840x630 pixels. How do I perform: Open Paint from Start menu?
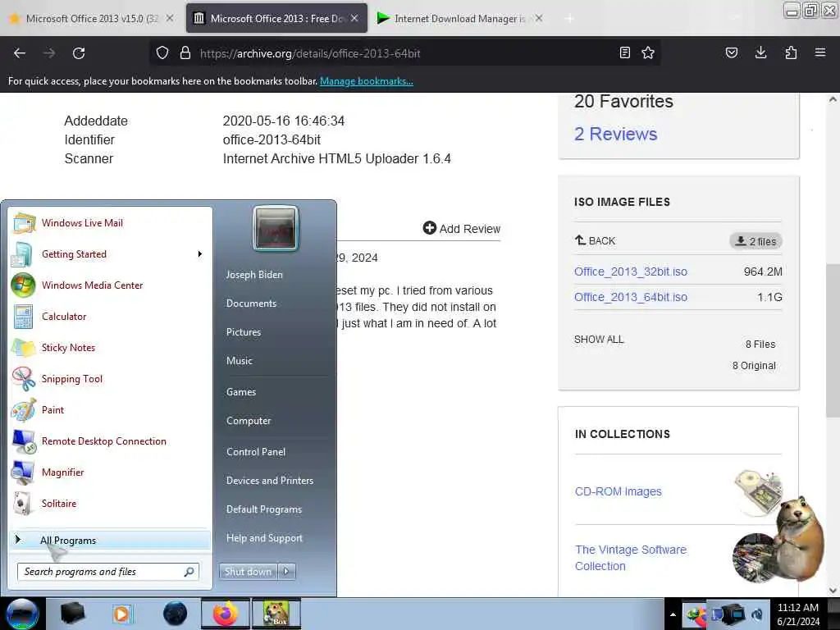pos(52,410)
